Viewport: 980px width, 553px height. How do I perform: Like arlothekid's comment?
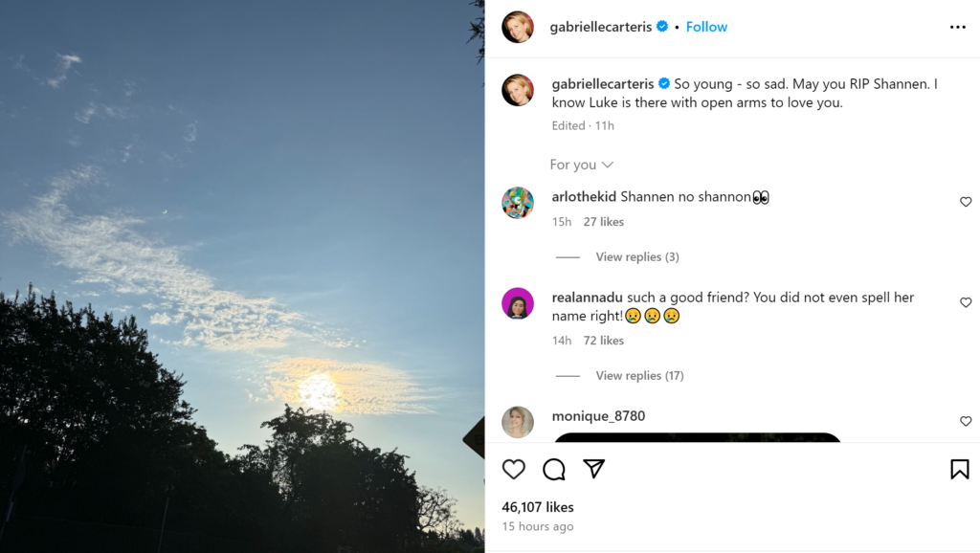click(966, 202)
